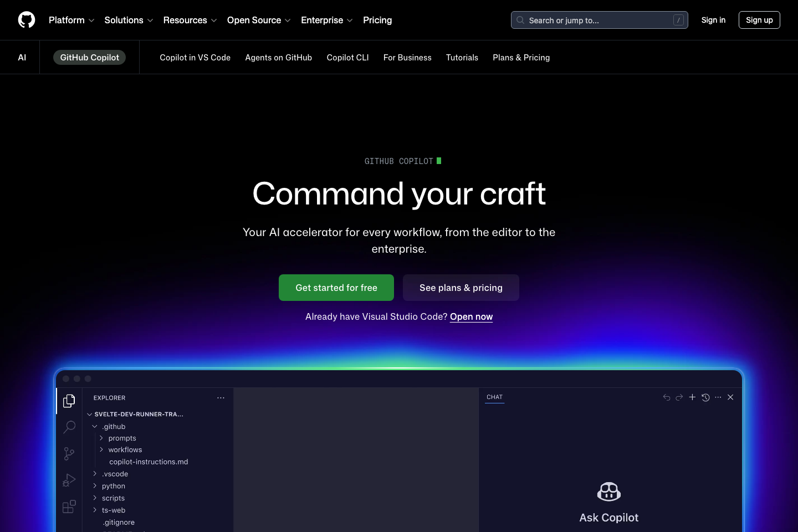Open the Source Control icon

click(x=69, y=453)
